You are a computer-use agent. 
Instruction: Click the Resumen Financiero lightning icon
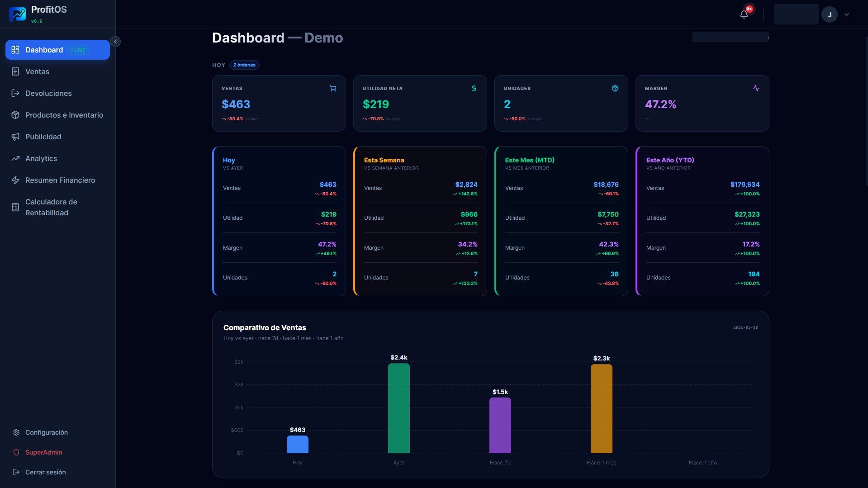[x=15, y=180]
